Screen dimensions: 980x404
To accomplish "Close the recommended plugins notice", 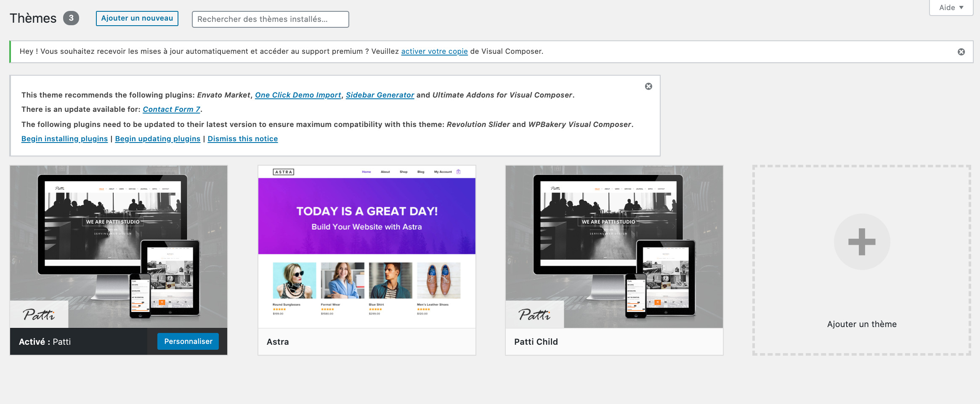I will (x=648, y=86).
